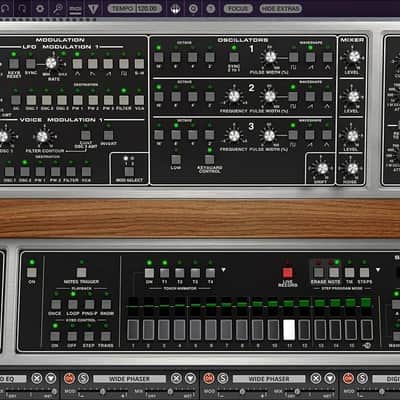
Task: Click the FILTER CONTOUR knob
Action: point(42,136)
